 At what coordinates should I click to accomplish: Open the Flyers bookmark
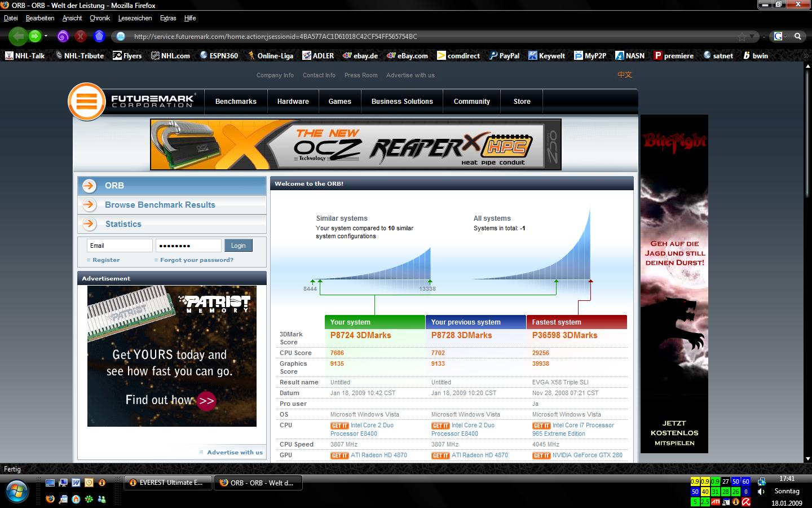point(127,55)
